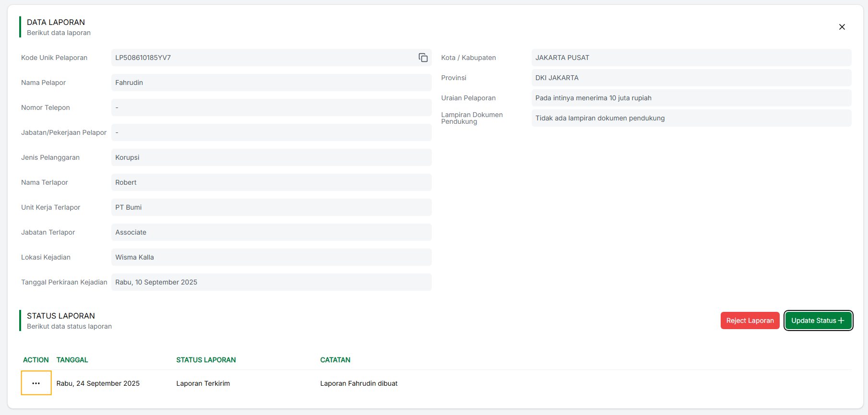The height and width of the screenshot is (415, 868).
Task: Click the date field Rabu, 10 September 2025
Action: [x=271, y=282]
